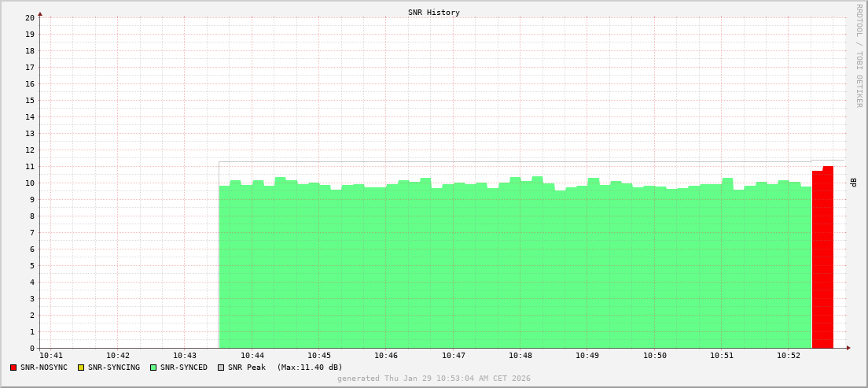Click the red no-sync bar at chart end
The image size is (868, 388).
822,260
